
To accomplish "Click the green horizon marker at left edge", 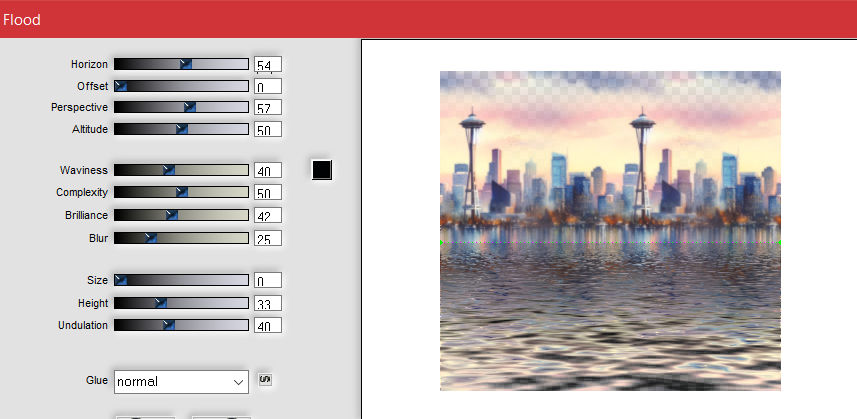I will (441, 243).
